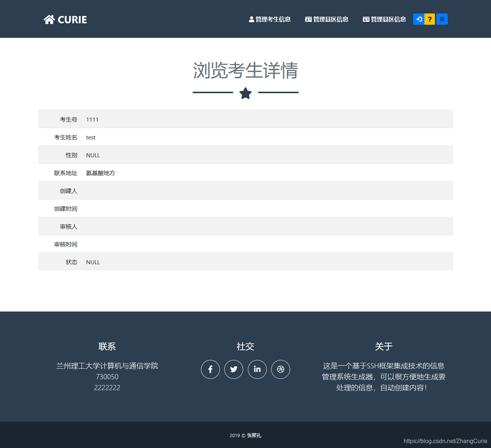Open the Facebook social icon

pyautogui.click(x=210, y=369)
